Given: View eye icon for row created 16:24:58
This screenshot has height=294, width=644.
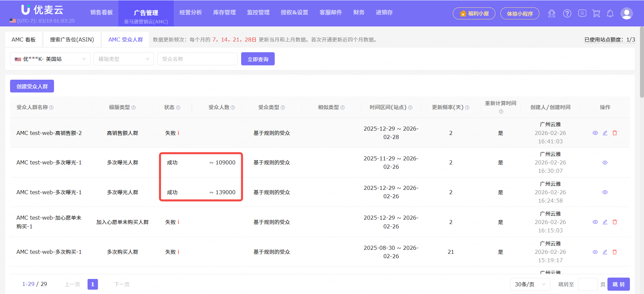Looking at the screenshot, I should tap(605, 192).
